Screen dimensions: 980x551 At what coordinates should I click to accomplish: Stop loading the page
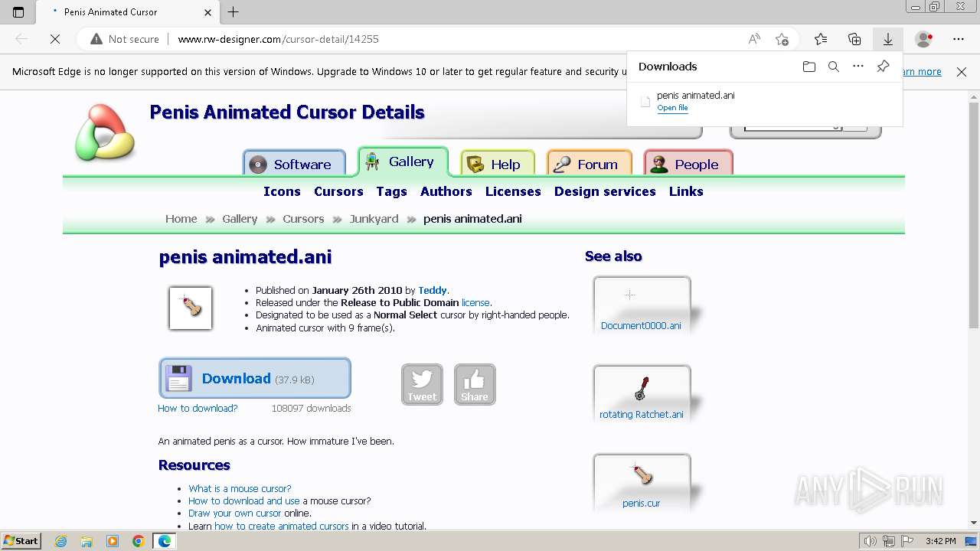(55, 39)
